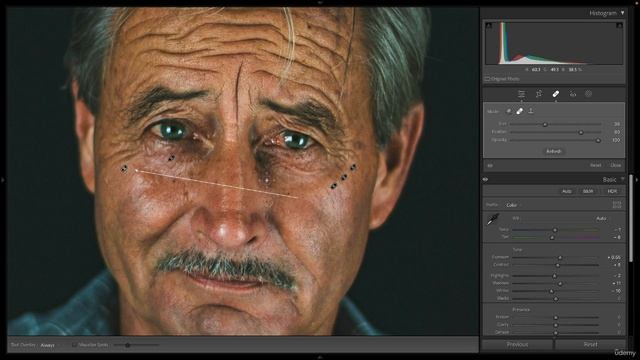Click the Dehaze slider handle
Viewport: 640px width, 360px height.
click(x=556, y=333)
